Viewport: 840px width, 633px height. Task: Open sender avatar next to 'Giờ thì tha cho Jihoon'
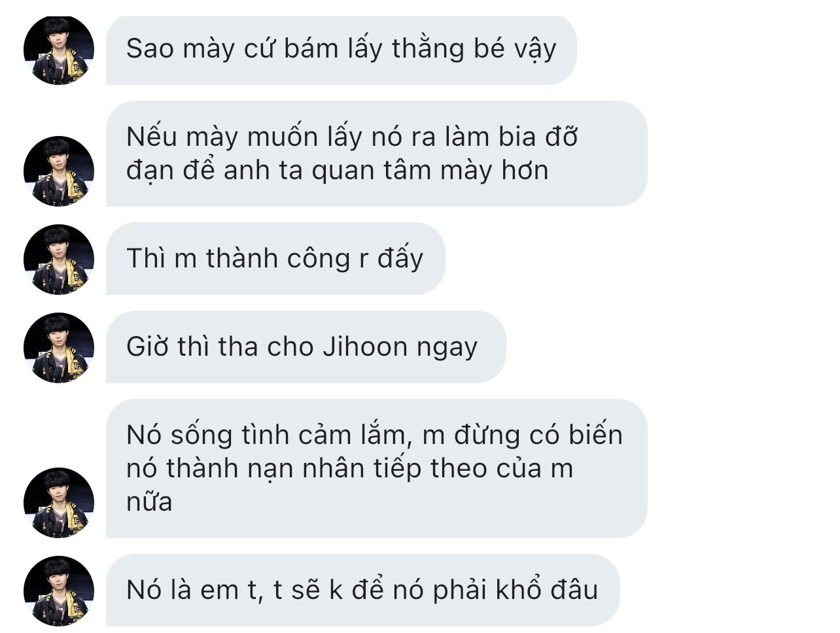[59, 348]
